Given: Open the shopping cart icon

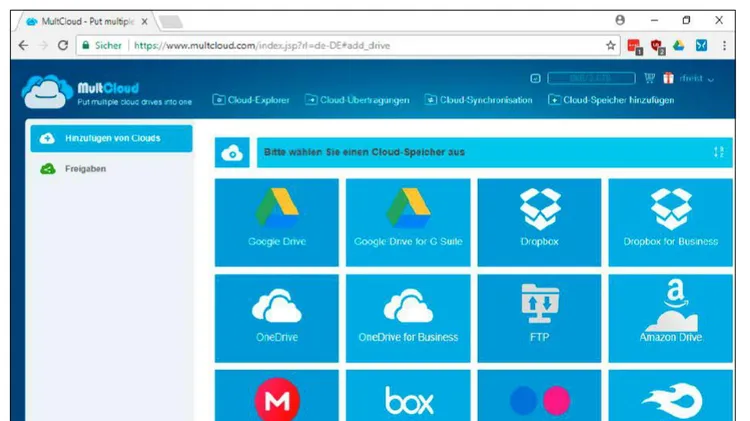Looking at the screenshot, I should coord(649,78).
